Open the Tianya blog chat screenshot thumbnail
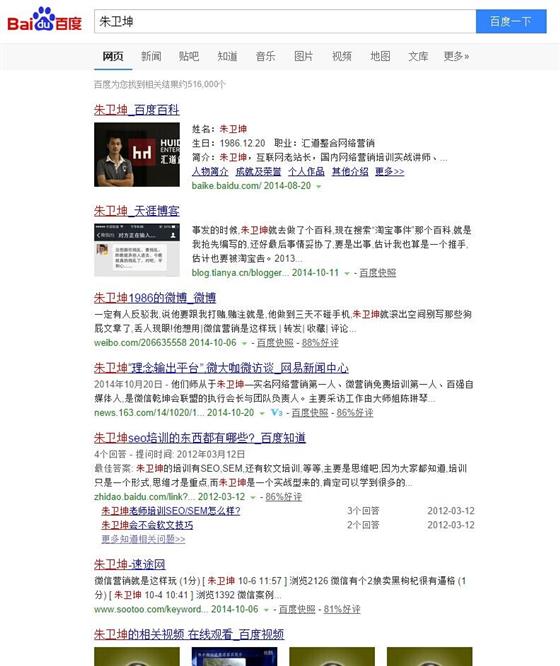 pos(137,250)
